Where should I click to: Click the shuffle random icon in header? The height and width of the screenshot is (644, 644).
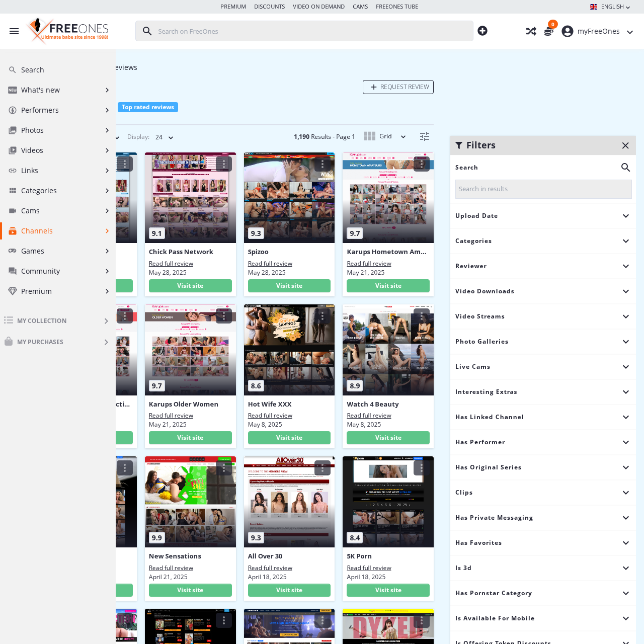pos(531,31)
